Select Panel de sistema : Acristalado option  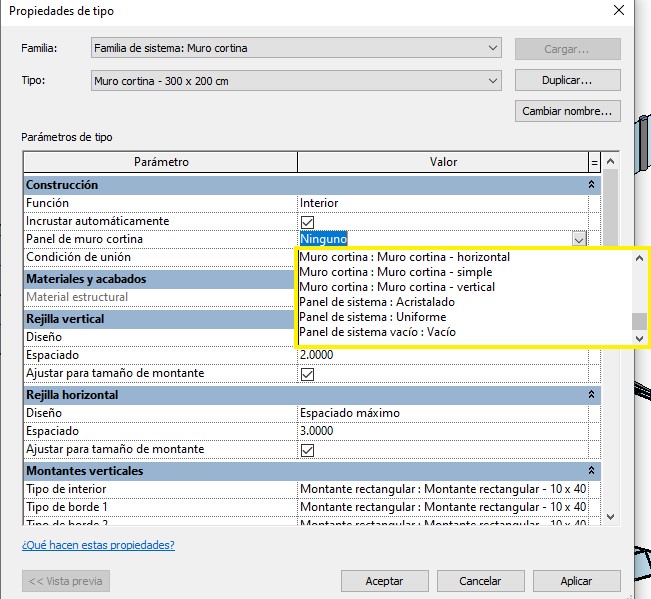point(377,302)
